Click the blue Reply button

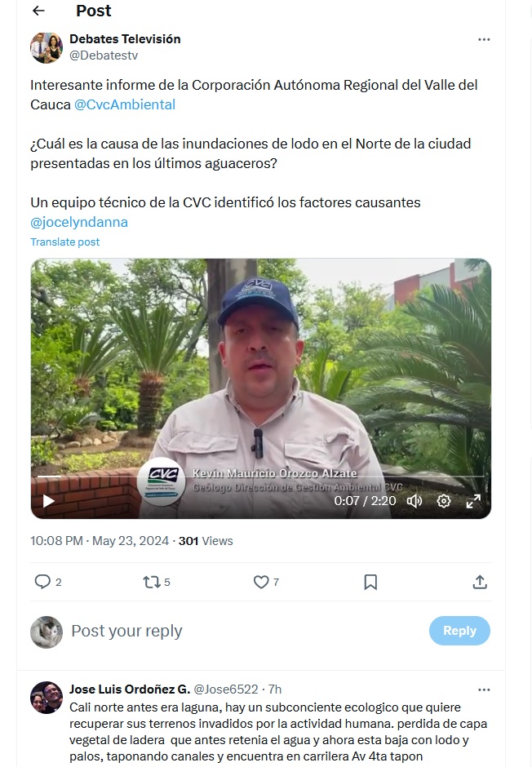[459, 631]
